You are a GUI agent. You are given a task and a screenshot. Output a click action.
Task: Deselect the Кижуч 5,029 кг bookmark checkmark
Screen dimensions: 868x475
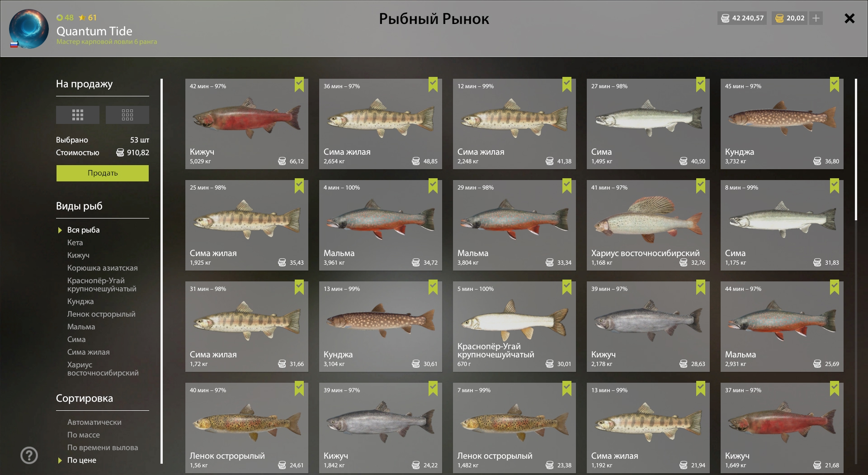click(x=299, y=85)
